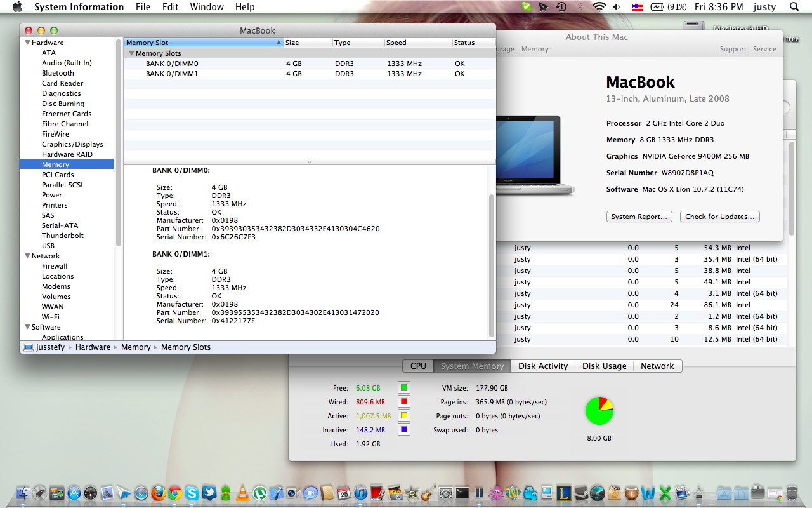Open Skype from the Dock
Screen dimensions: 812x508
[192, 493]
